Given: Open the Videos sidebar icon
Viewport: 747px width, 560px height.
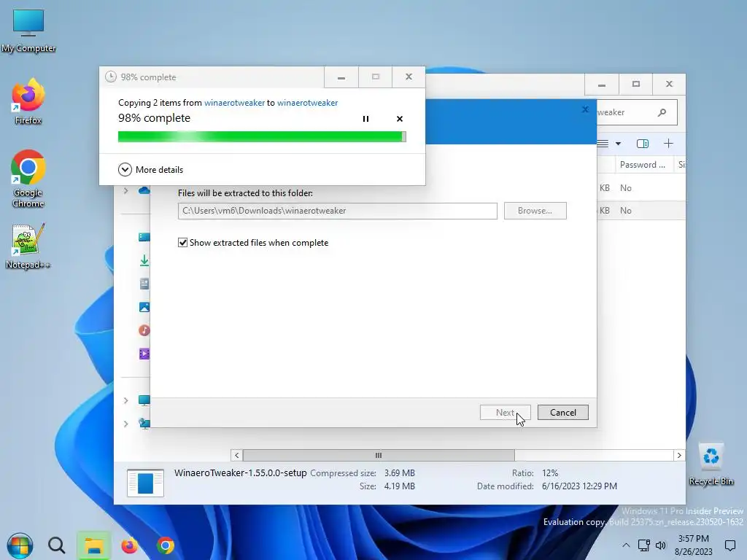Looking at the screenshot, I should [144, 354].
